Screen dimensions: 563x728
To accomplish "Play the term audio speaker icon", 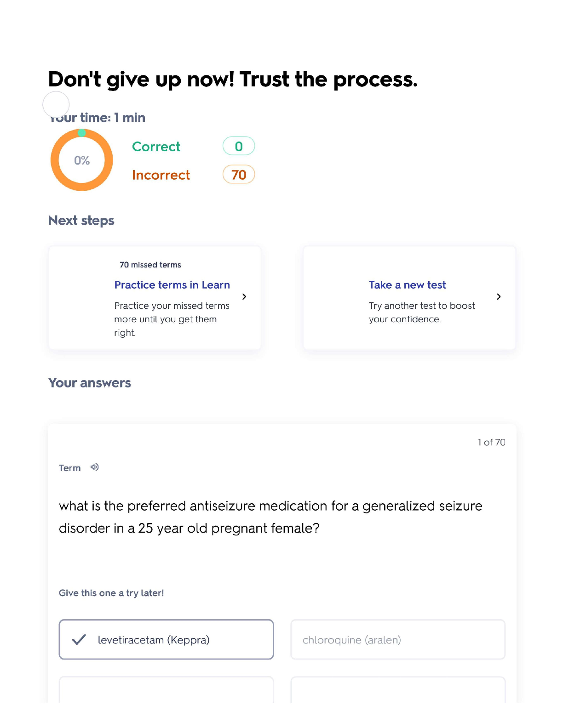I will (94, 467).
